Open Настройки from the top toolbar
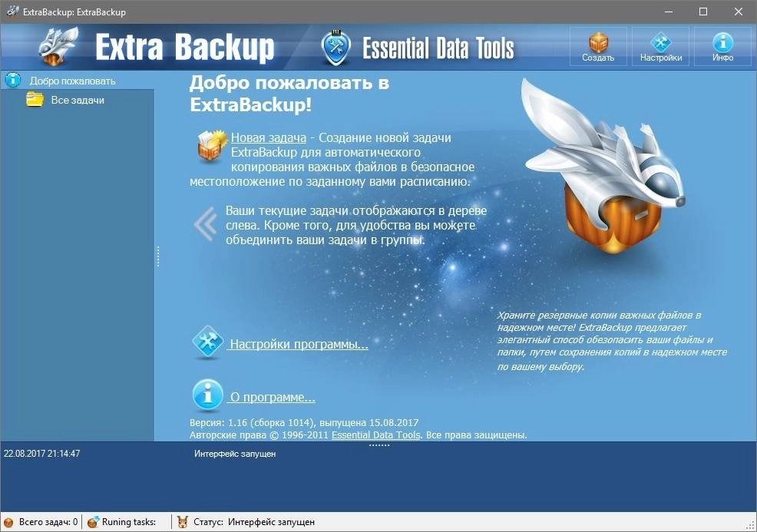757x532 pixels. 660,46
